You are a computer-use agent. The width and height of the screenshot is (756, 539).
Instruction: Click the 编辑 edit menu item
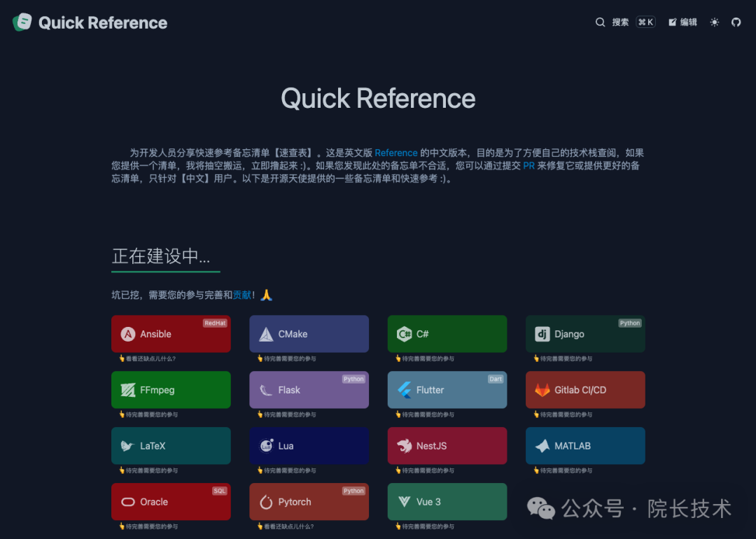tap(689, 22)
